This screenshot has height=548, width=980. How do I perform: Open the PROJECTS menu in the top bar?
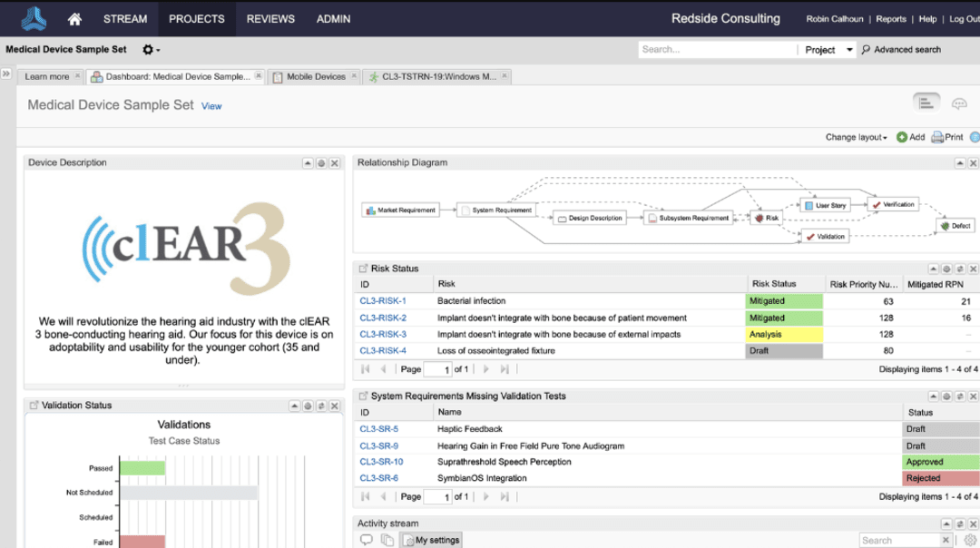(196, 18)
